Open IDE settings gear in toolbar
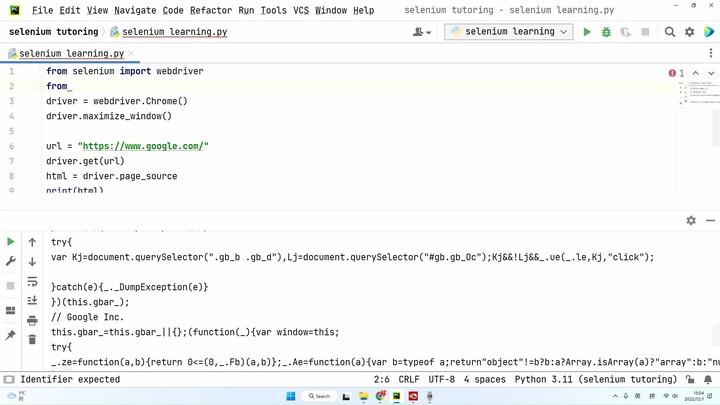The height and width of the screenshot is (405, 720). [x=689, y=32]
